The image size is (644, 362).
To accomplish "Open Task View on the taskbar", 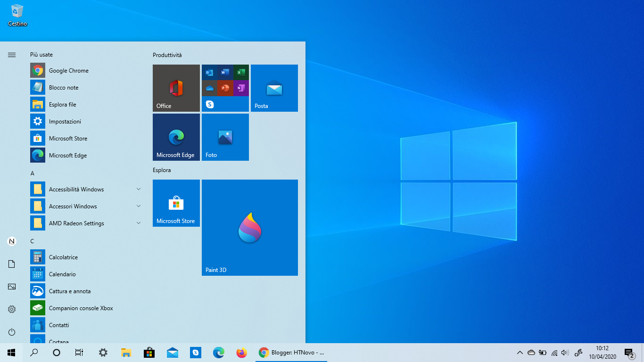I will click(x=79, y=353).
